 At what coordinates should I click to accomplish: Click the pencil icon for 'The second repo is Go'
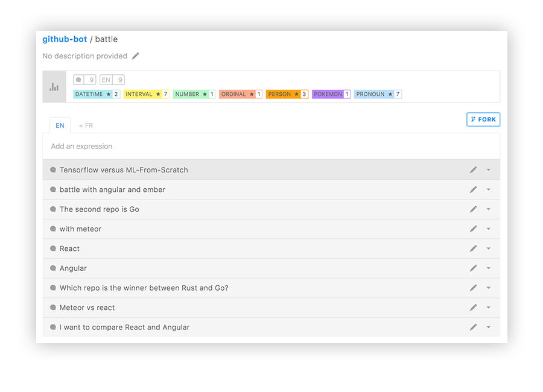click(473, 209)
